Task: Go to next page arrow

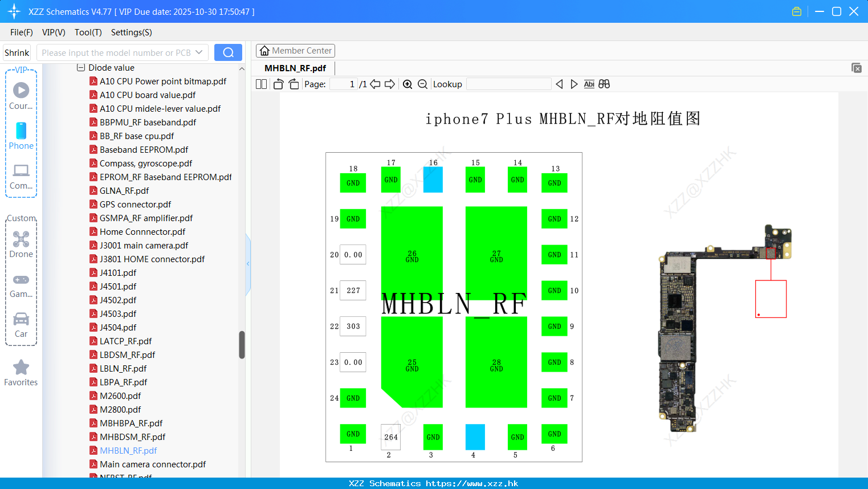Action: [390, 84]
